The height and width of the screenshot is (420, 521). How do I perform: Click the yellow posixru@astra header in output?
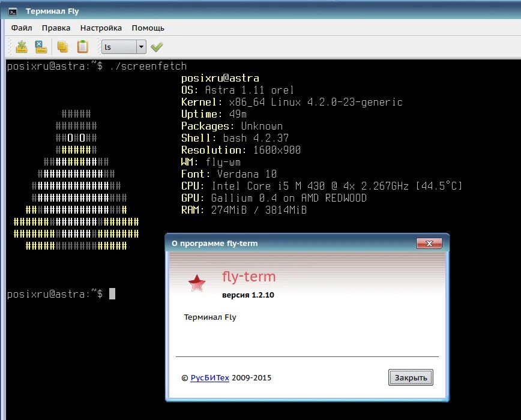click(x=220, y=78)
